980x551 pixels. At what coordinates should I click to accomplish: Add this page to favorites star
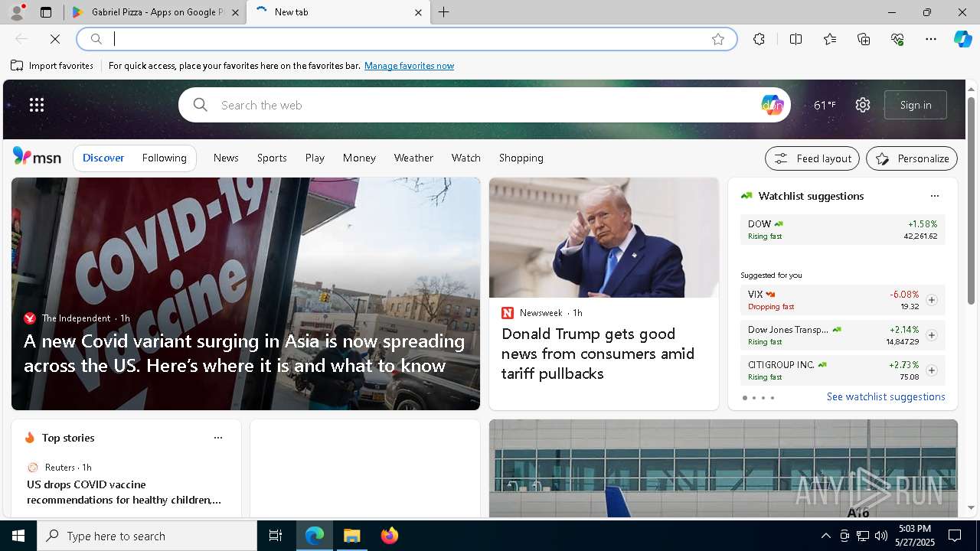pyautogui.click(x=718, y=39)
